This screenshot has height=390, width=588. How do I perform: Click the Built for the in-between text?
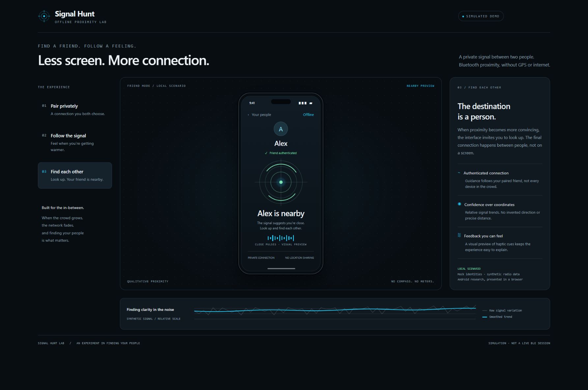click(63, 208)
